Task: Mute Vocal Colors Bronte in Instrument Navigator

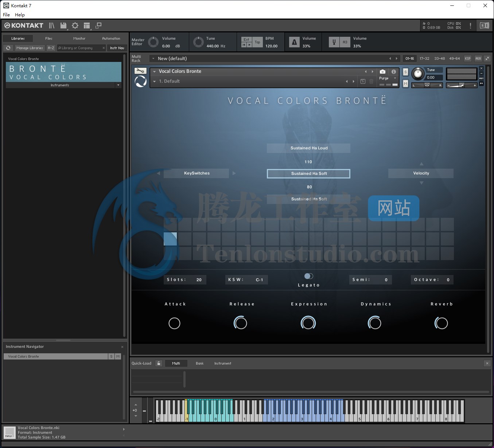Action: click(x=118, y=357)
